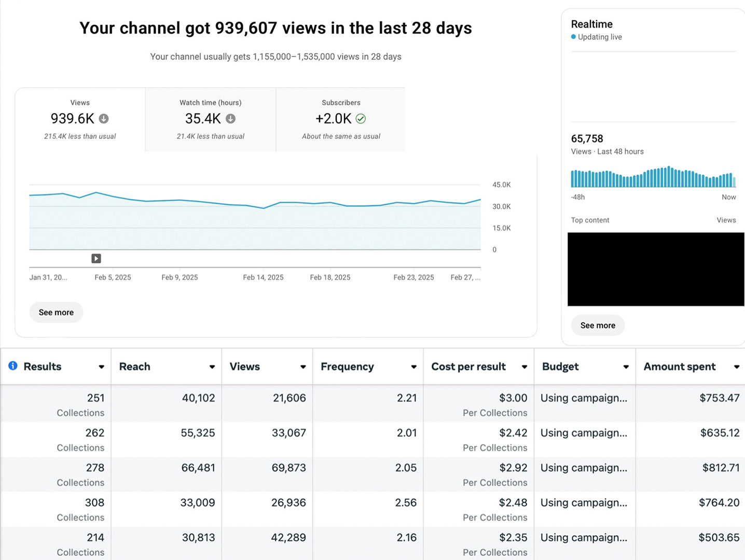This screenshot has width=745, height=560.
Task: Switch to Watch time (hours) tab
Action: 210,120
